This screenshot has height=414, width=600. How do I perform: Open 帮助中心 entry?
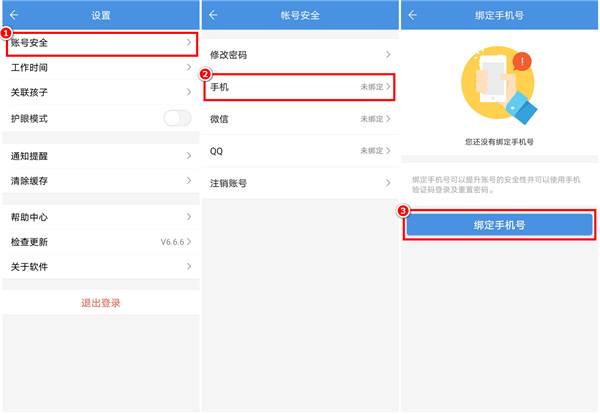(100, 217)
